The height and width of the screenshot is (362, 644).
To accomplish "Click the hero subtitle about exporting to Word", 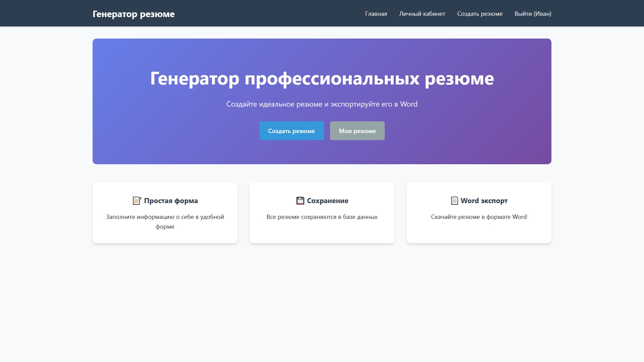I will 322,104.
